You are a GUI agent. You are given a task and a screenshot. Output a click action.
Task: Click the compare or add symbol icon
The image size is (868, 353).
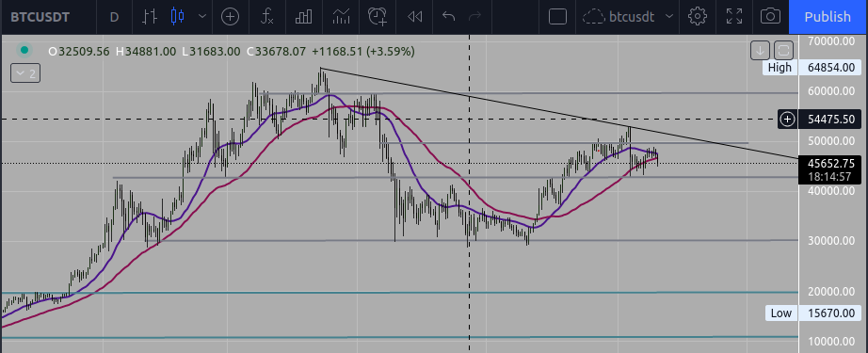pos(231,17)
